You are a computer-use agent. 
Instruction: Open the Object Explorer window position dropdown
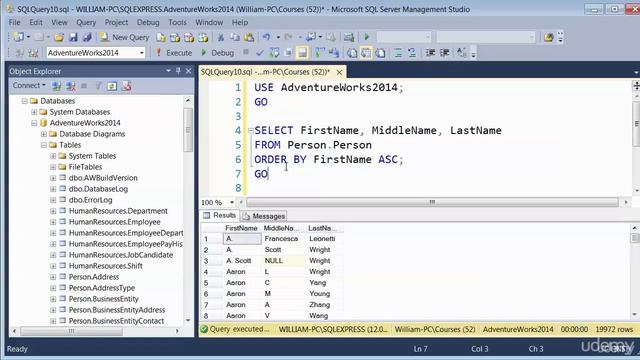pos(168,71)
